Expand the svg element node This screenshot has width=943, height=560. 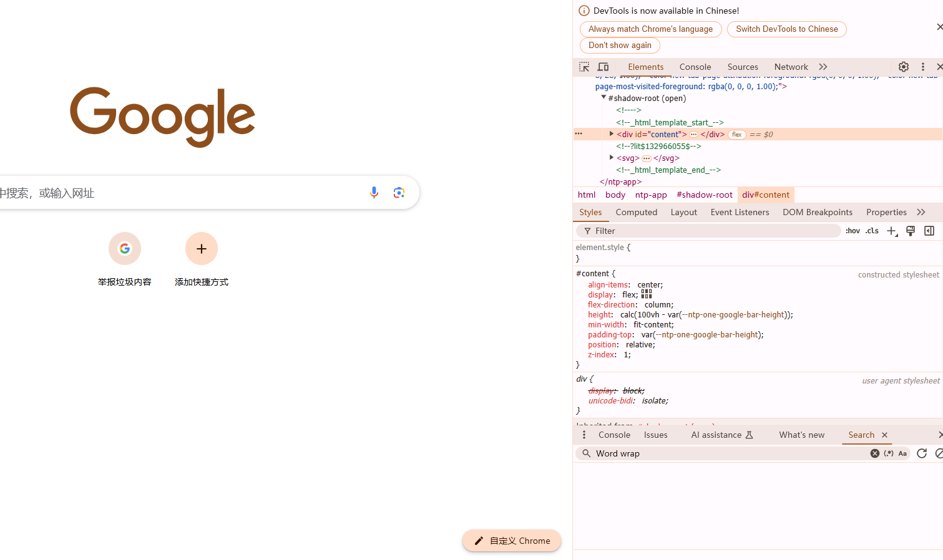click(x=612, y=157)
